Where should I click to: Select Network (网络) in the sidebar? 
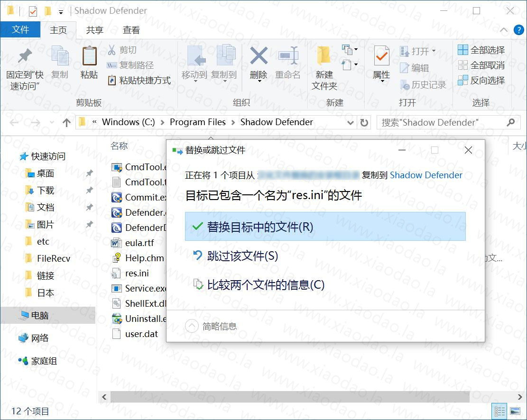[x=34, y=338]
